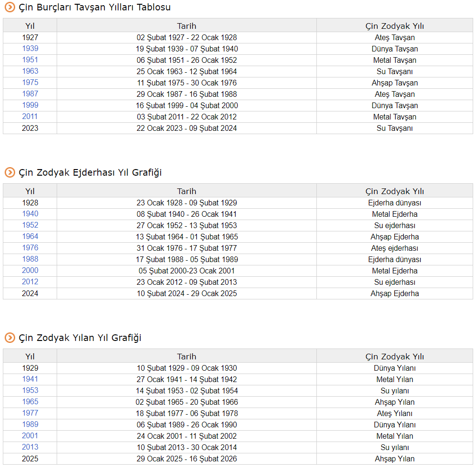The height and width of the screenshot is (468, 476).
Task: Select the 1975 year link
Action: (30, 83)
